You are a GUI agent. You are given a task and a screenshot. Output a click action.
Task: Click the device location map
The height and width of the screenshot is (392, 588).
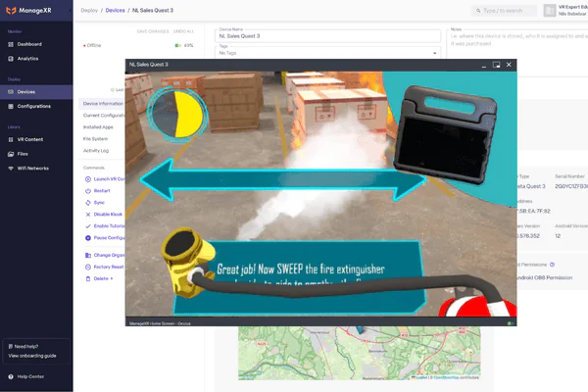point(360,353)
